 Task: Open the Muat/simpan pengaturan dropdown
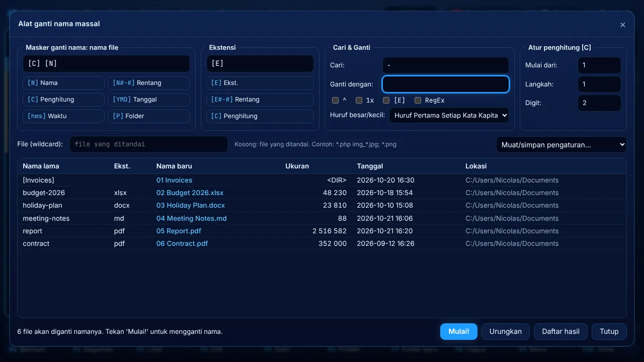[x=561, y=145]
